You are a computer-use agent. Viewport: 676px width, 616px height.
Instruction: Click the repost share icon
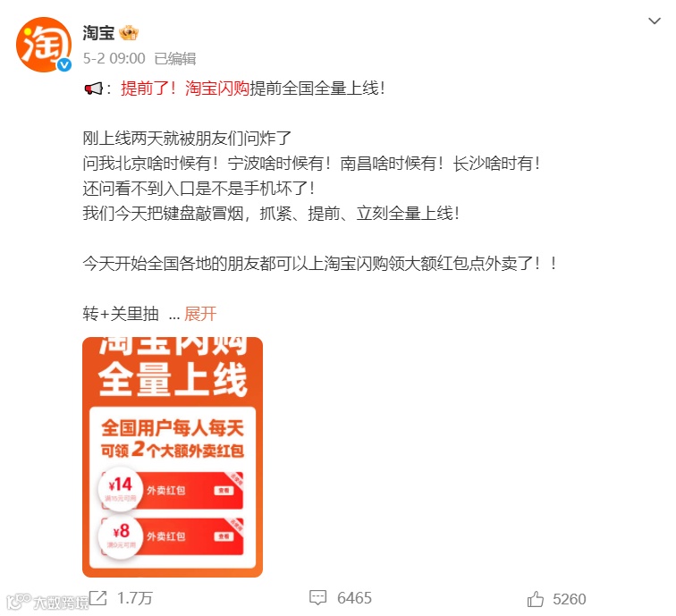click(x=98, y=598)
